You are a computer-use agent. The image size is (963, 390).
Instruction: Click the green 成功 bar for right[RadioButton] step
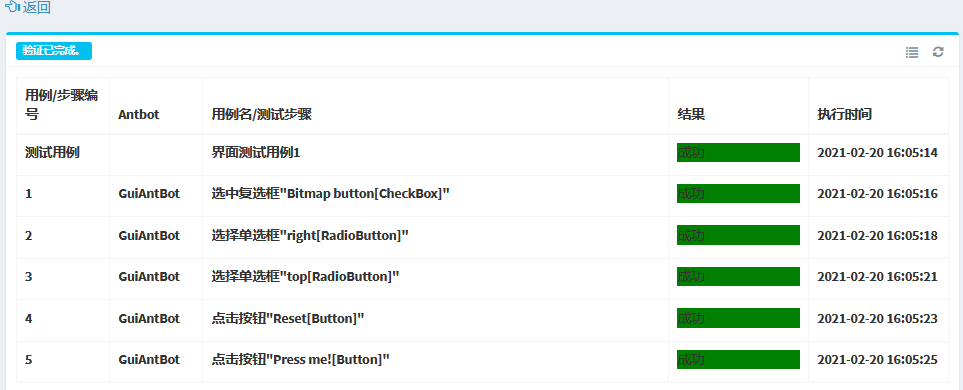point(738,235)
